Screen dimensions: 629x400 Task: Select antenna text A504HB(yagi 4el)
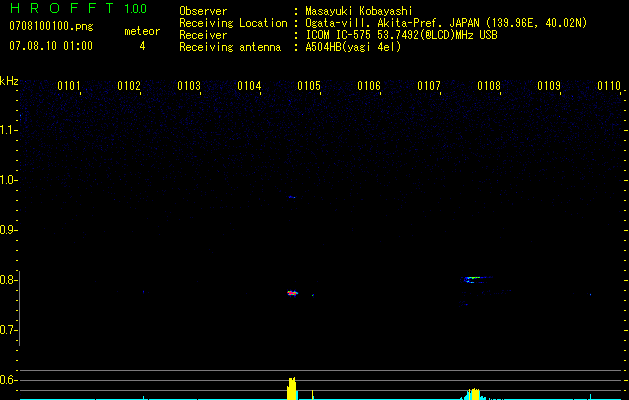(353, 47)
